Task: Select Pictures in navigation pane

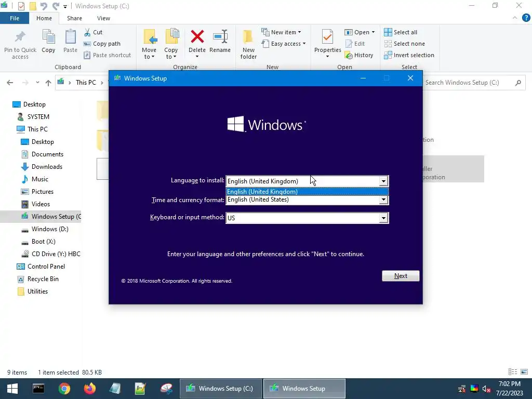Action: pyautogui.click(x=43, y=192)
